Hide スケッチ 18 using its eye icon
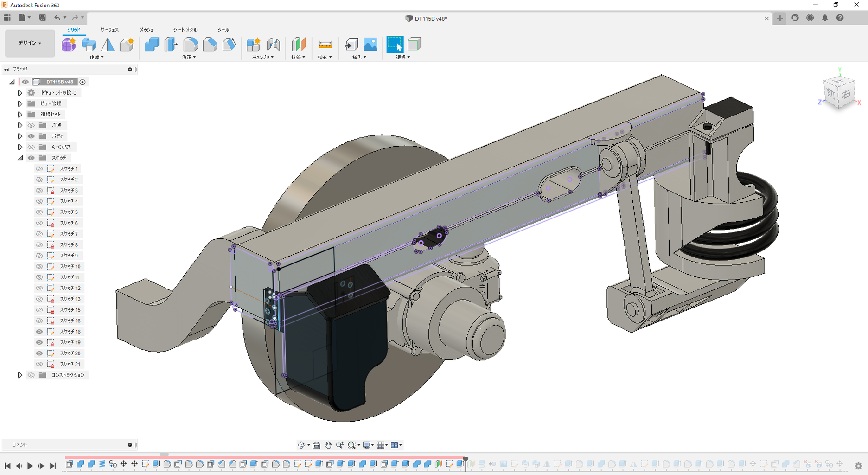This screenshot has width=868, height=475. tap(39, 332)
